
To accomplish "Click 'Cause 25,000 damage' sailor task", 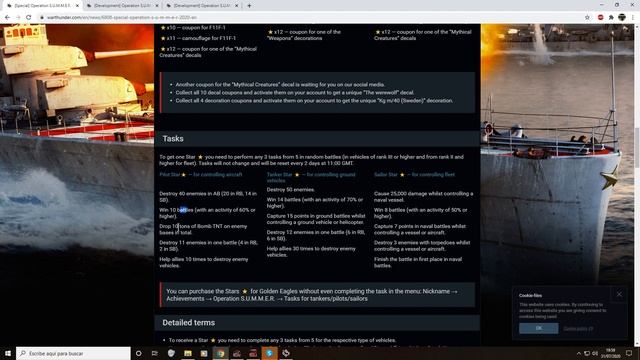I will (423, 197).
